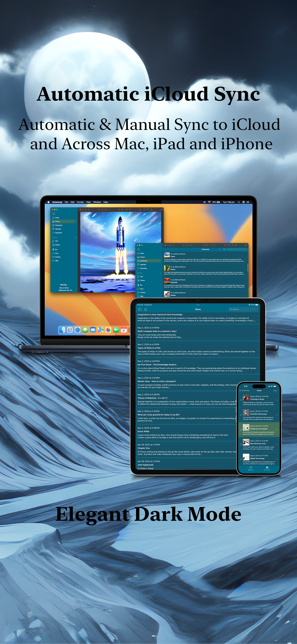Deselect 'Simple but not simpler' checkbox
Screen dimensions: 297x644
tap(241, 430)
